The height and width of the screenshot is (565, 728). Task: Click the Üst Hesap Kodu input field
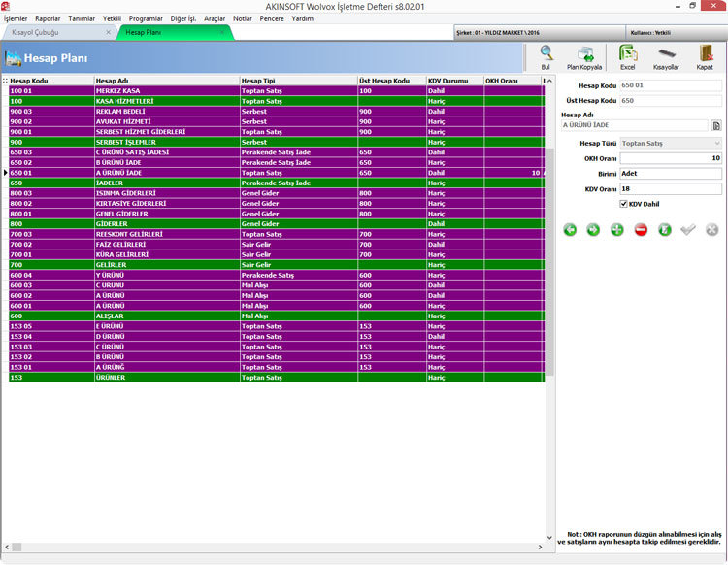click(x=671, y=100)
